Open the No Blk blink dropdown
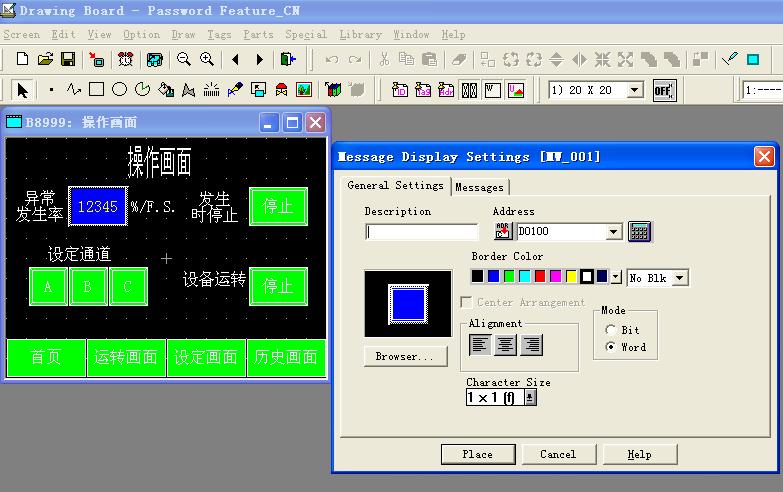783x492 pixels. (680, 277)
